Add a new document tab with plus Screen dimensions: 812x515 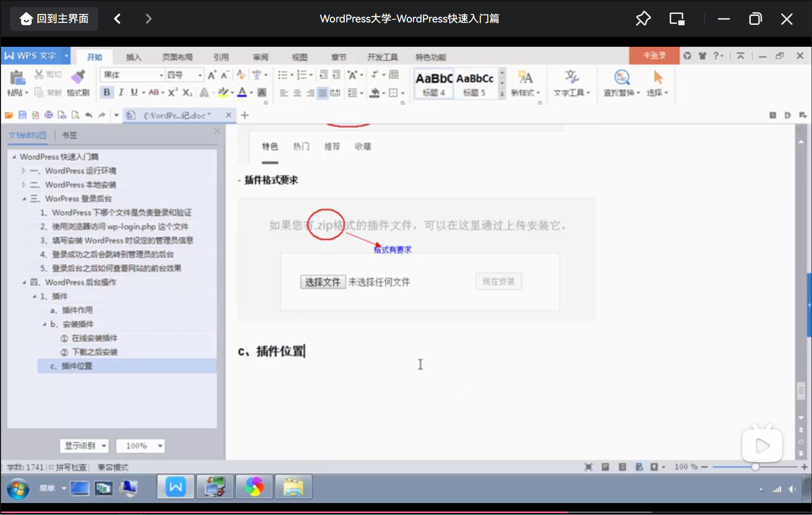(x=245, y=115)
